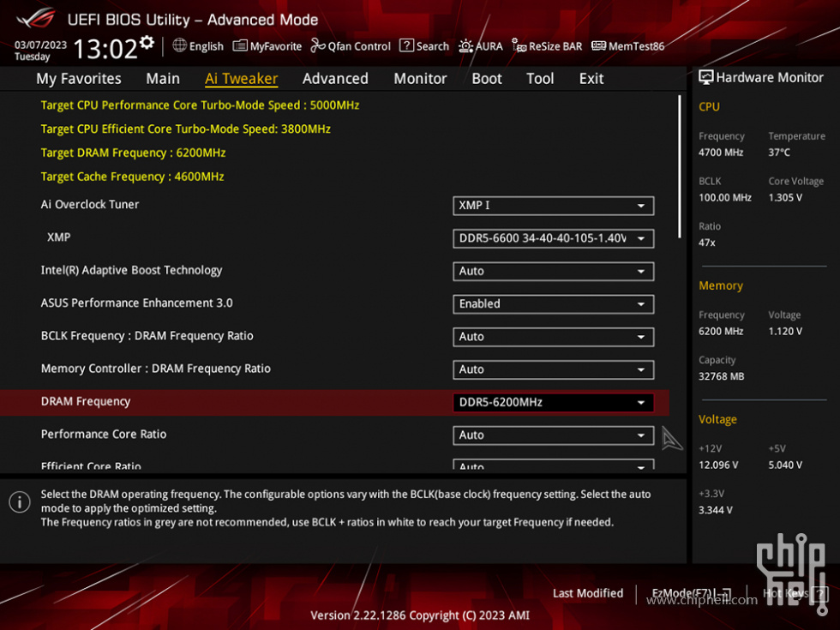
Task: Open the clock settings gear icon
Action: (147, 43)
